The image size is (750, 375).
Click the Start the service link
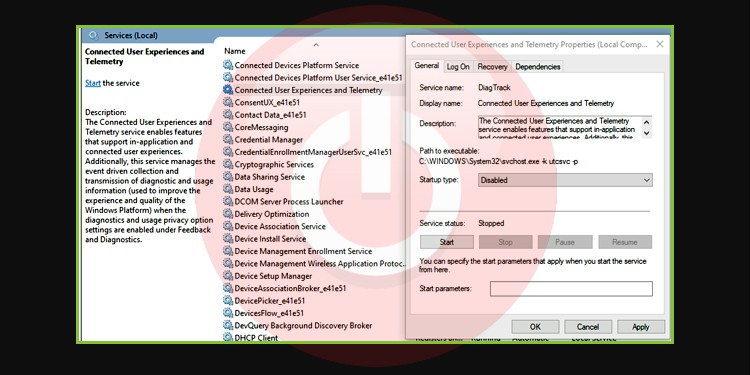pyautogui.click(x=93, y=83)
